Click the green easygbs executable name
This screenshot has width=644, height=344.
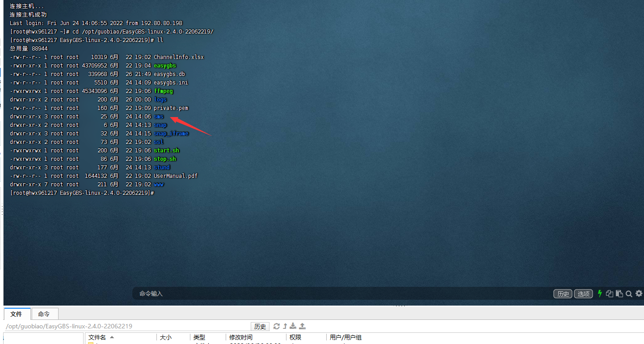point(165,66)
